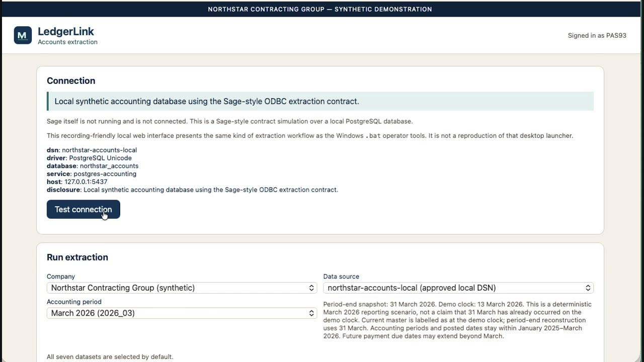Open the Data source dropdown
This screenshot has width=644, height=362.
(458, 288)
